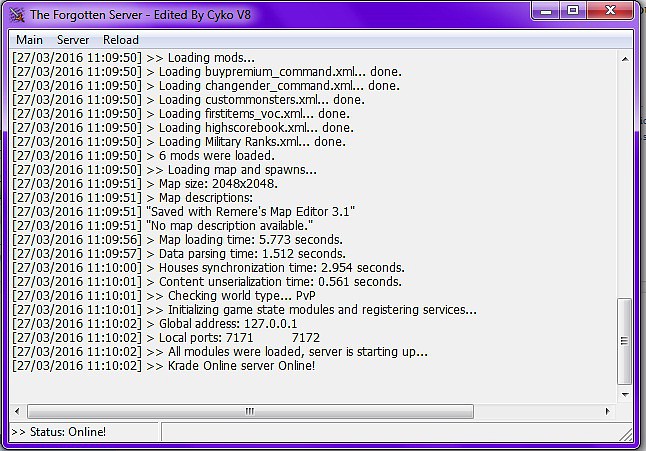Close the Forgotten Server window
This screenshot has width=646, height=451.
pos(610,11)
